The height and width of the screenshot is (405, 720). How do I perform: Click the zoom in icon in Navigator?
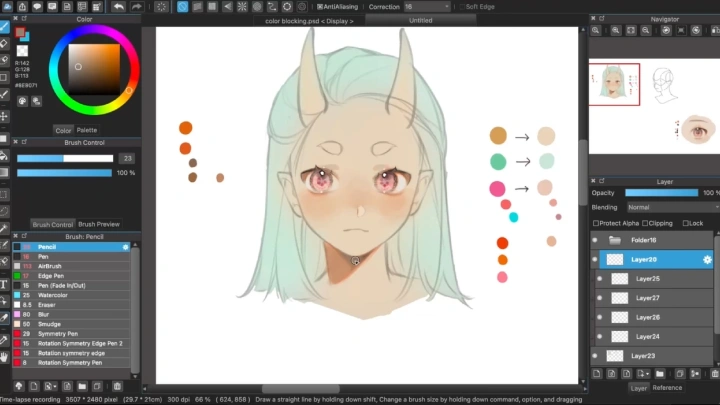[x=596, y=30]
